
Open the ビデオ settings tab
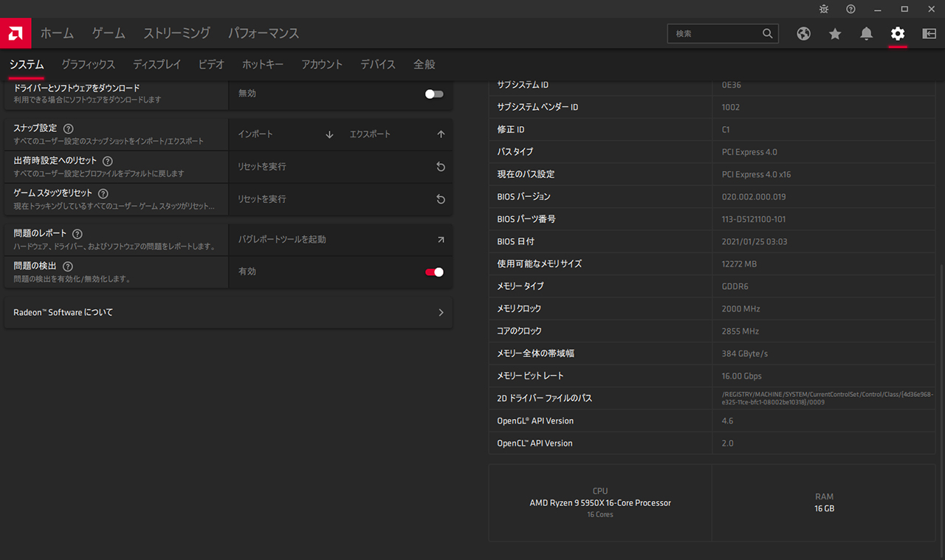coord(211,65)
